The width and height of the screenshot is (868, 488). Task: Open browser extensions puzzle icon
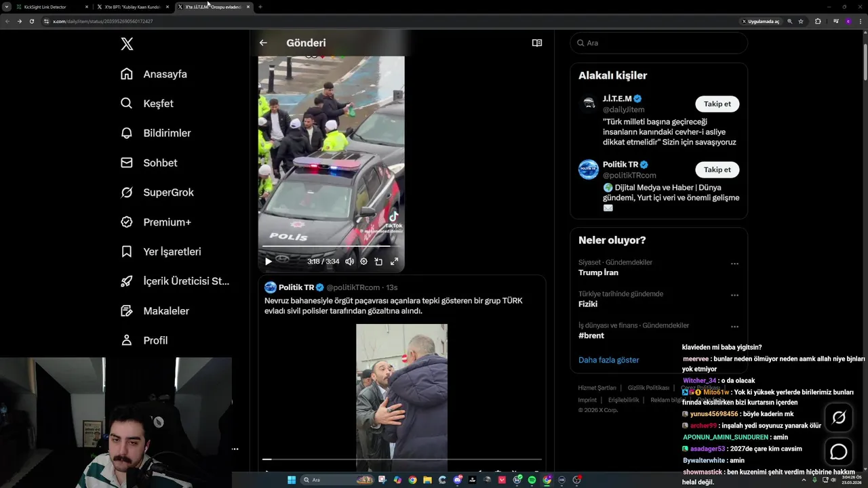point(818,21)
